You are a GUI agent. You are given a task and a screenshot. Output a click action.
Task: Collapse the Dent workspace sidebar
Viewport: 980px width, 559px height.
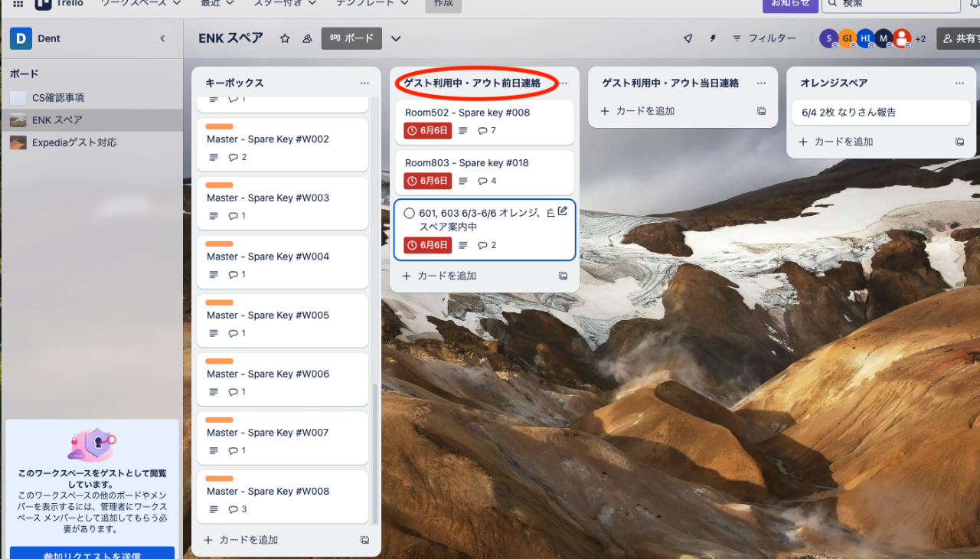[x=162, y=38]
